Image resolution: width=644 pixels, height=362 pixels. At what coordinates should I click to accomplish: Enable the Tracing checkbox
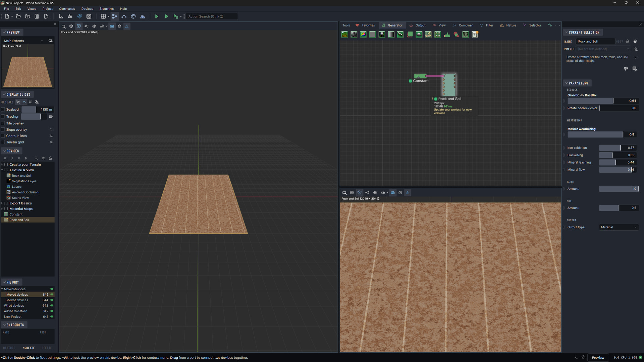[x=3, y=117]
